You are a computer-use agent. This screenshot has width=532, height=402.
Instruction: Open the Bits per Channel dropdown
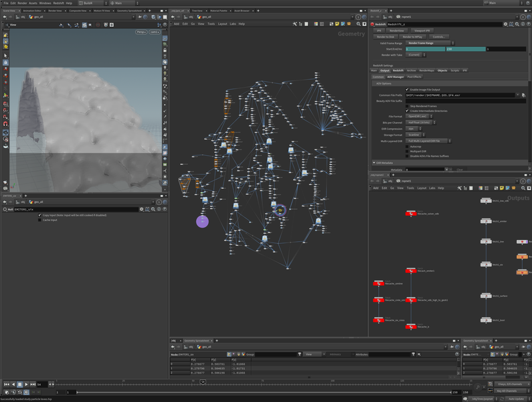pos(421,123)
